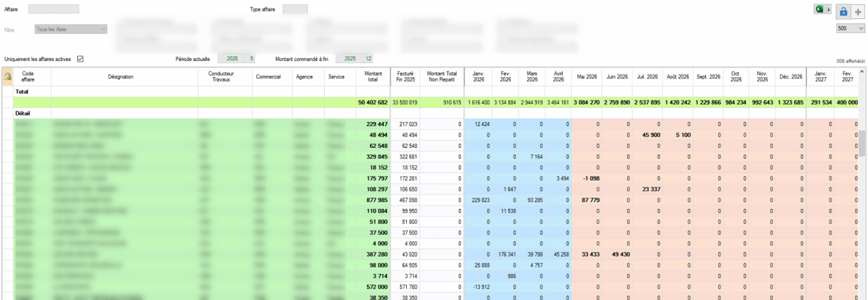This screenshot has height=300, width=868.
Task: Click the blue padlock lock icon
Action: 843,12
